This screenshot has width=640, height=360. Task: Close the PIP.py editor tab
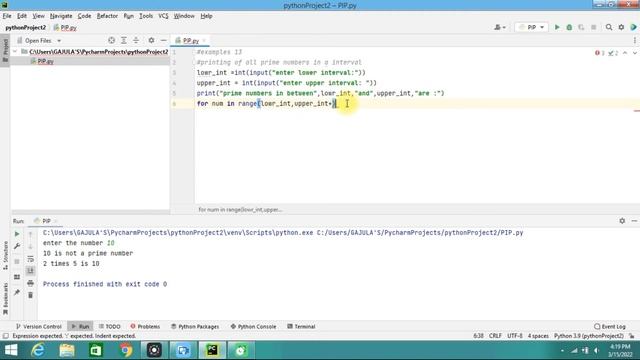click(x=204, y=40)
